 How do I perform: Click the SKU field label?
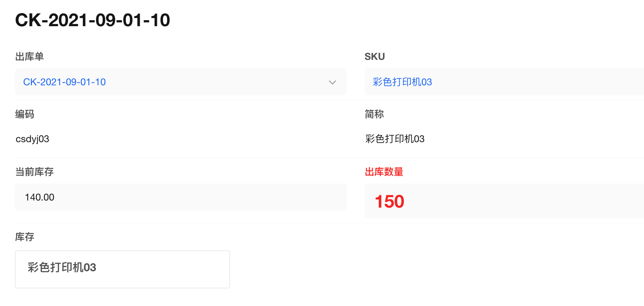[374, 56]
